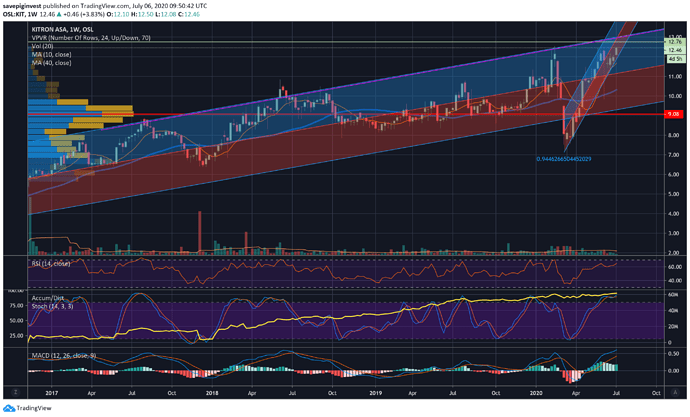
Task: Click the 2017 label on time axis
Action: [51, 393]
